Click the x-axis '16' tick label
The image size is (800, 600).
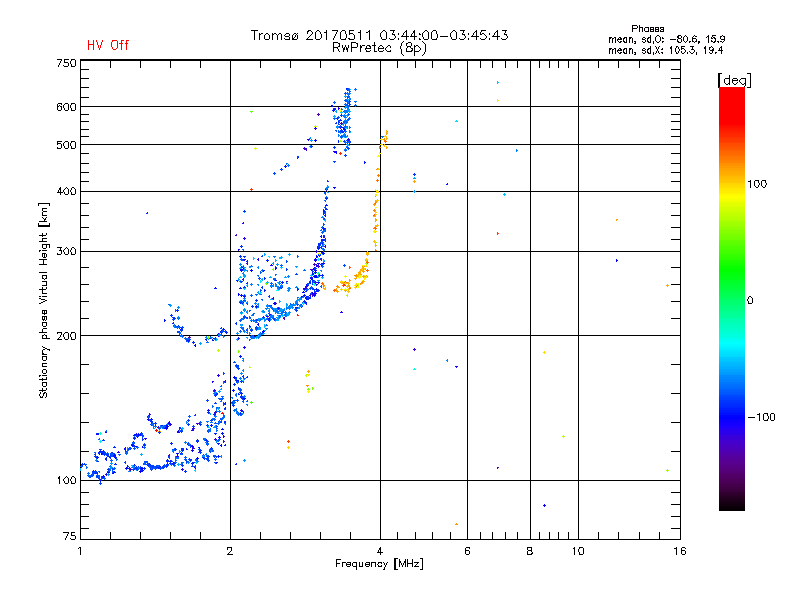(x=680, y=551)
